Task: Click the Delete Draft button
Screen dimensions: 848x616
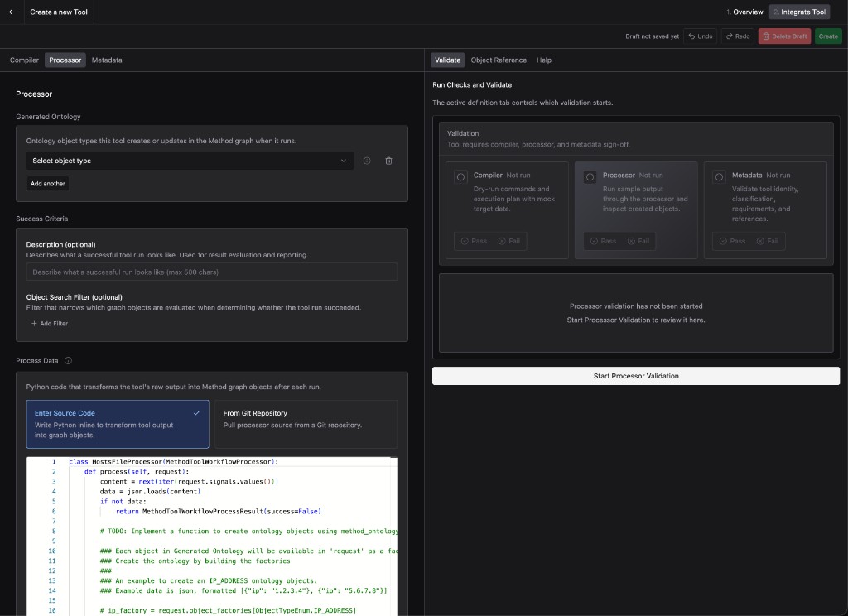Action: click(784, 36)
